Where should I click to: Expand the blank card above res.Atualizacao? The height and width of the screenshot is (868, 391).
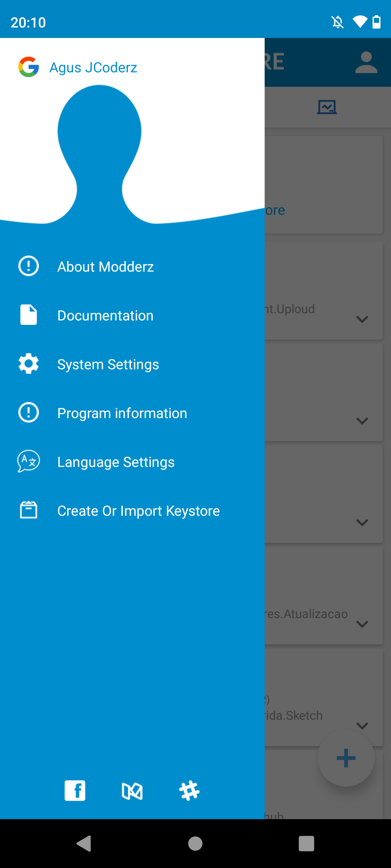click(x=362, y=523)
